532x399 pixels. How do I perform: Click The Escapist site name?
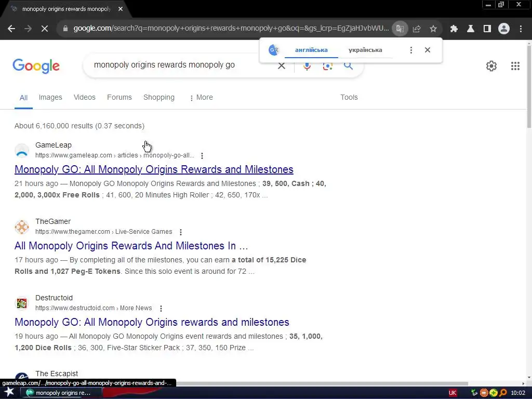[x=56, y=374]
